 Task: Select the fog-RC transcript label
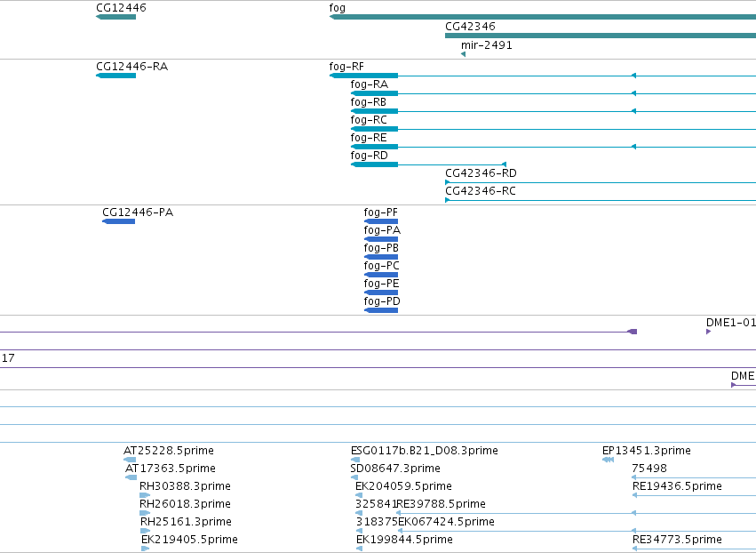tap(369, 120)
